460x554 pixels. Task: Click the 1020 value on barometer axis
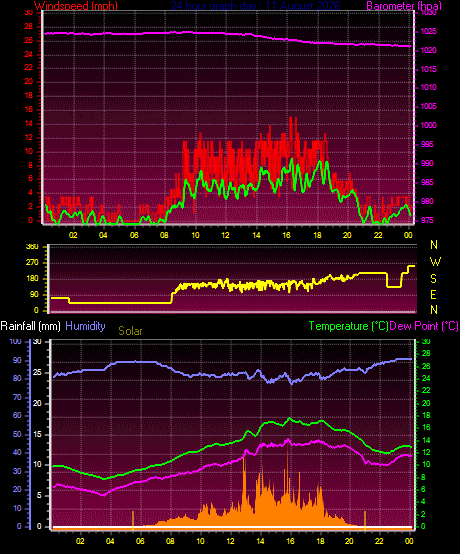(428, 50)
